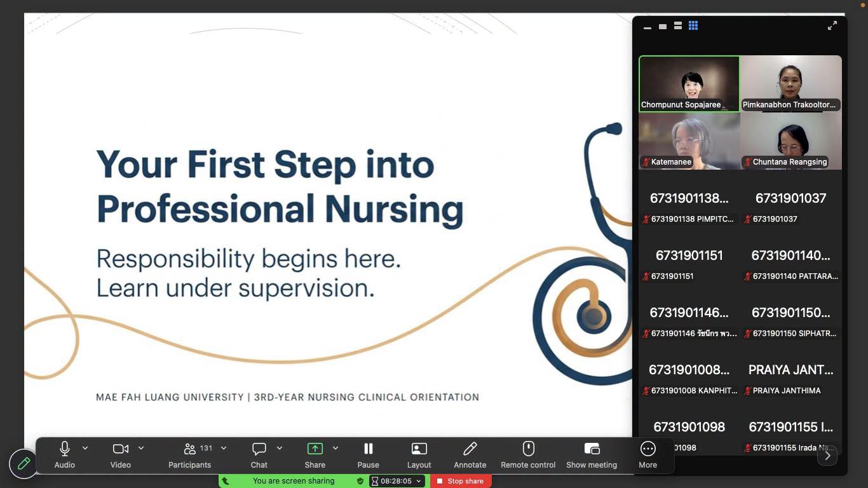Click the 6731901140 PATTARA name label
868x488 pixels.
click(x=795, y=276)
